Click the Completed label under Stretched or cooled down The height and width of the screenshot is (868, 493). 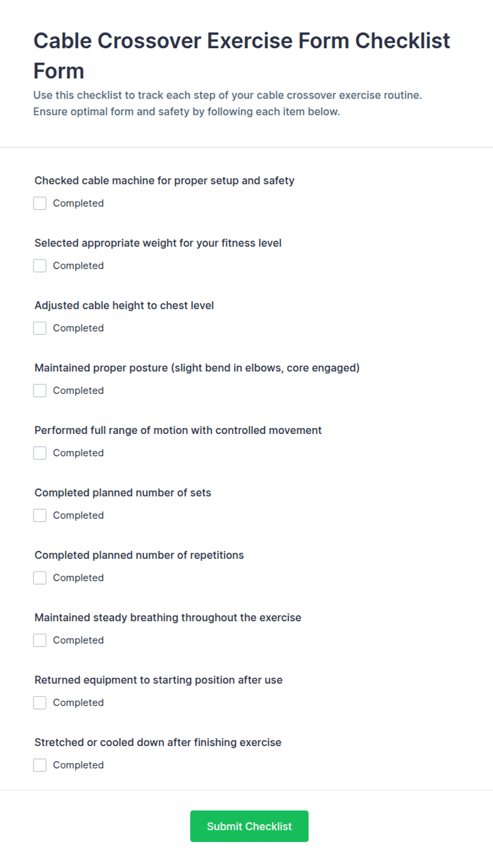pyautogui.click(x=78, y=765)
